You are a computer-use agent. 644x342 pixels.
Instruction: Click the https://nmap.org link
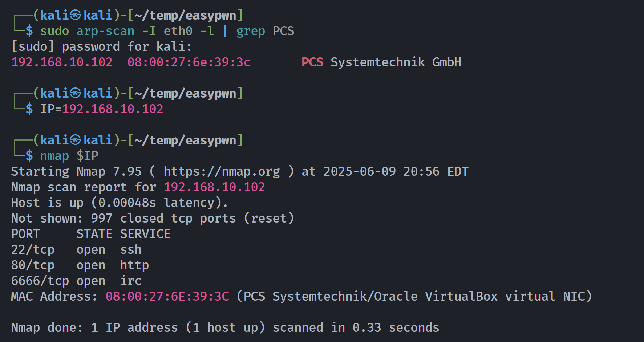click(222, 171)
